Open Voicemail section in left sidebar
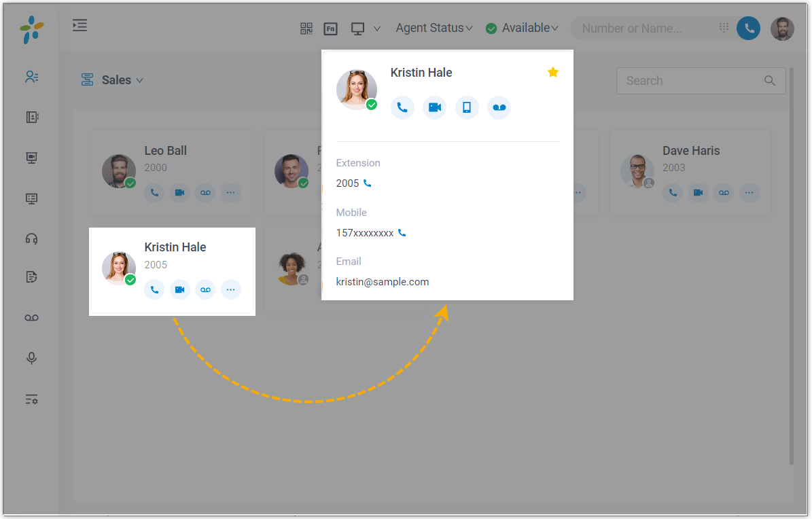Image resolution: width=812 pixels, height=519 pixels. 31,317
